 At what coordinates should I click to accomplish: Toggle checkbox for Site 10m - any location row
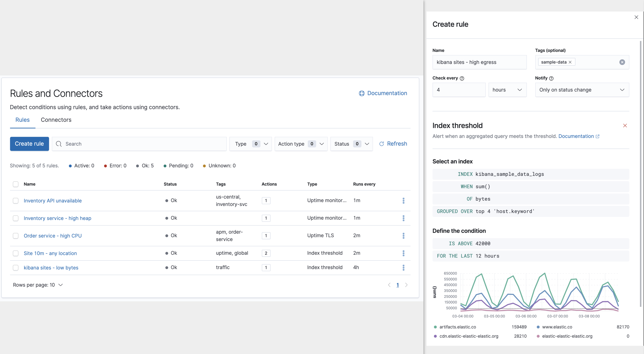[15, 253]
